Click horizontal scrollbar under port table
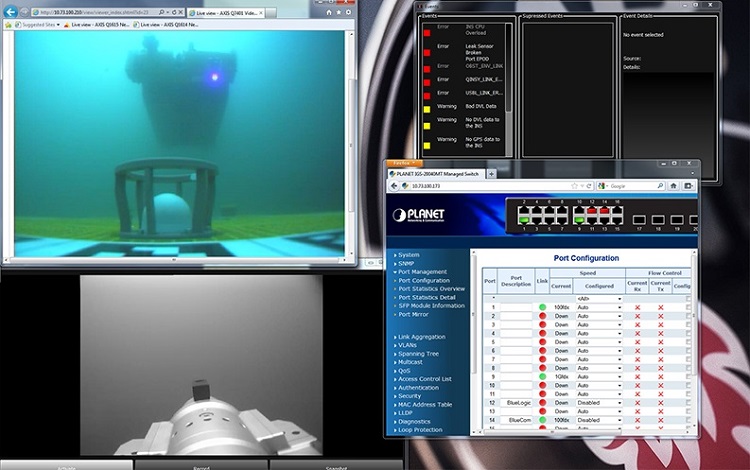Screen dimensions: 750x470 point(582,432)
